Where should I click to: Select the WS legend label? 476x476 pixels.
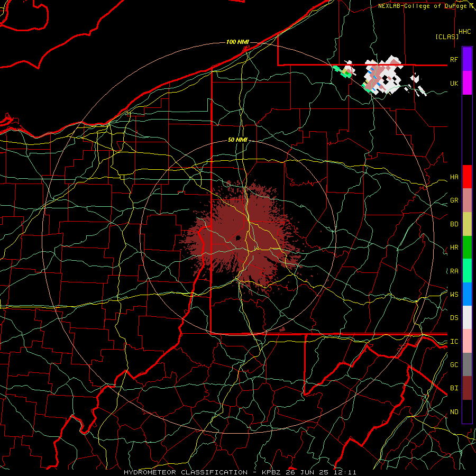tap(454, 294)
